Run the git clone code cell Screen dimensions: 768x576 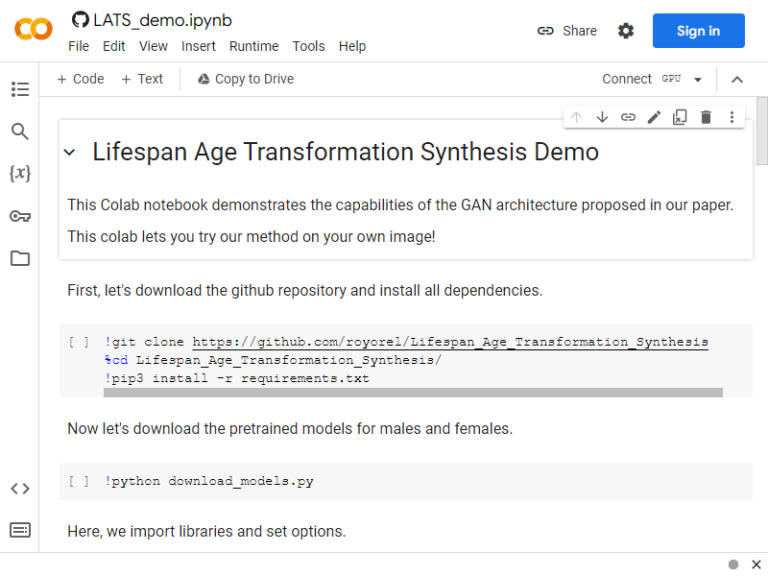pos(79,342)
